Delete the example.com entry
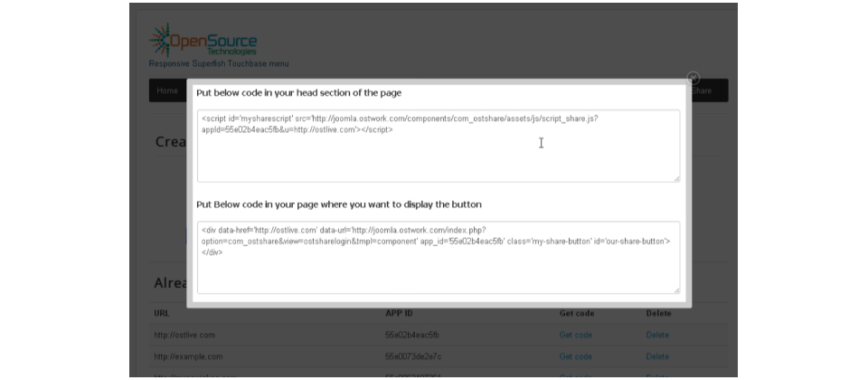Image resolution: width=868 pixels, height=380 pixels. (658, 356)
